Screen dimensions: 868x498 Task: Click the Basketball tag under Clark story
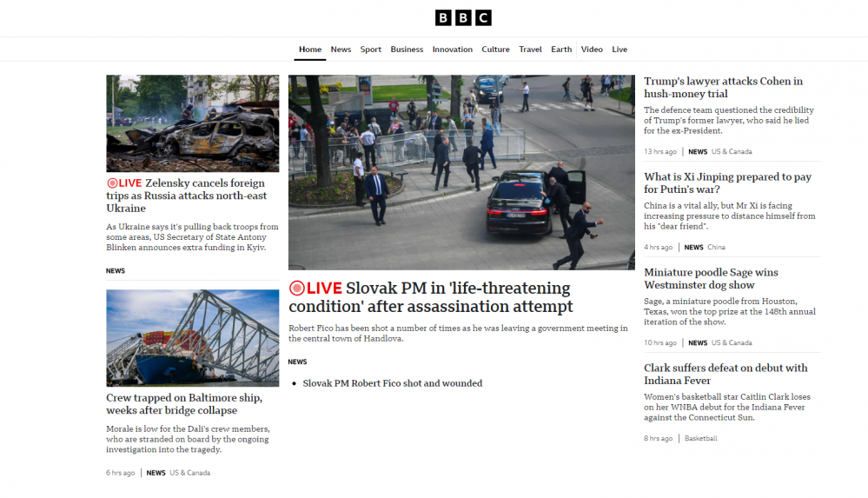coord(701,439)
